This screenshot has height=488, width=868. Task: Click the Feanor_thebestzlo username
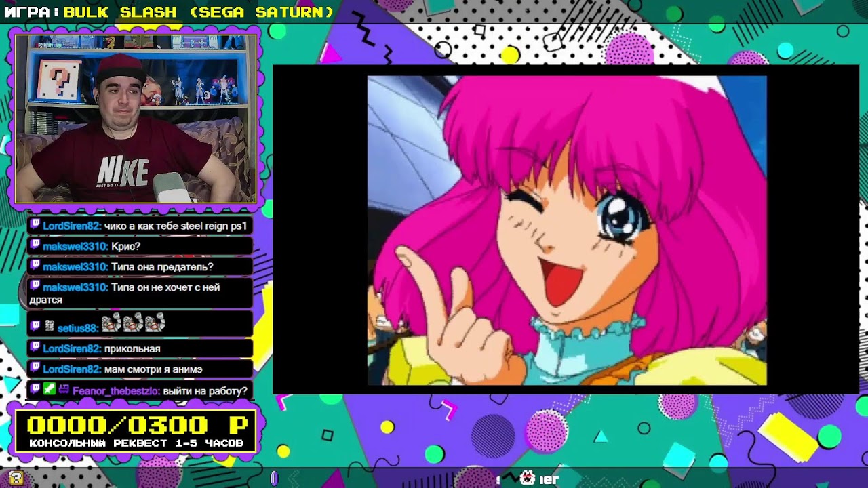coord(116,391)
